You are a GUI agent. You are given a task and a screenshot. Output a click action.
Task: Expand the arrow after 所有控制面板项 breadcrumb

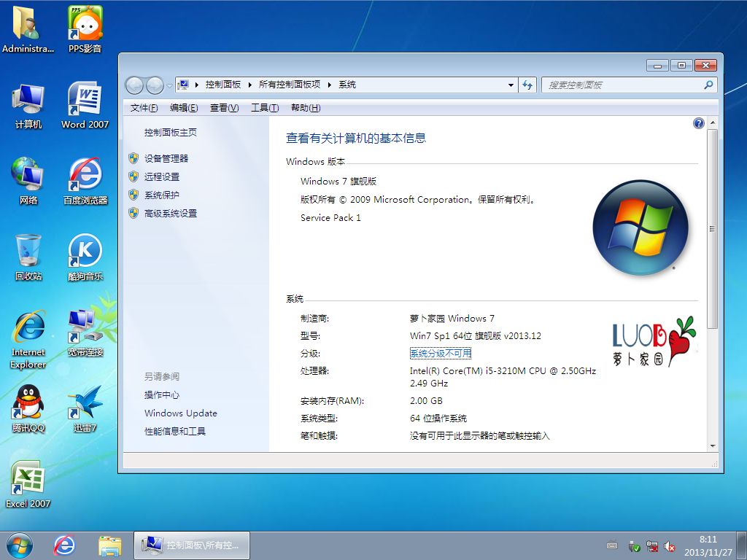coord(330,85)
